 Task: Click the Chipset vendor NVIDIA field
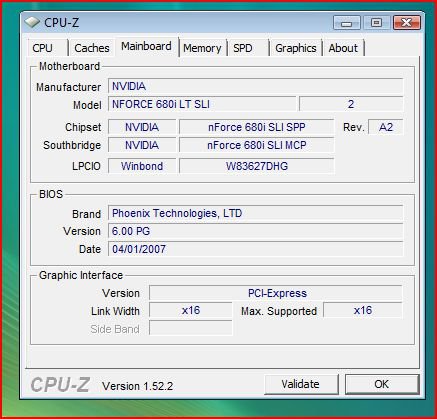[142, 127]
